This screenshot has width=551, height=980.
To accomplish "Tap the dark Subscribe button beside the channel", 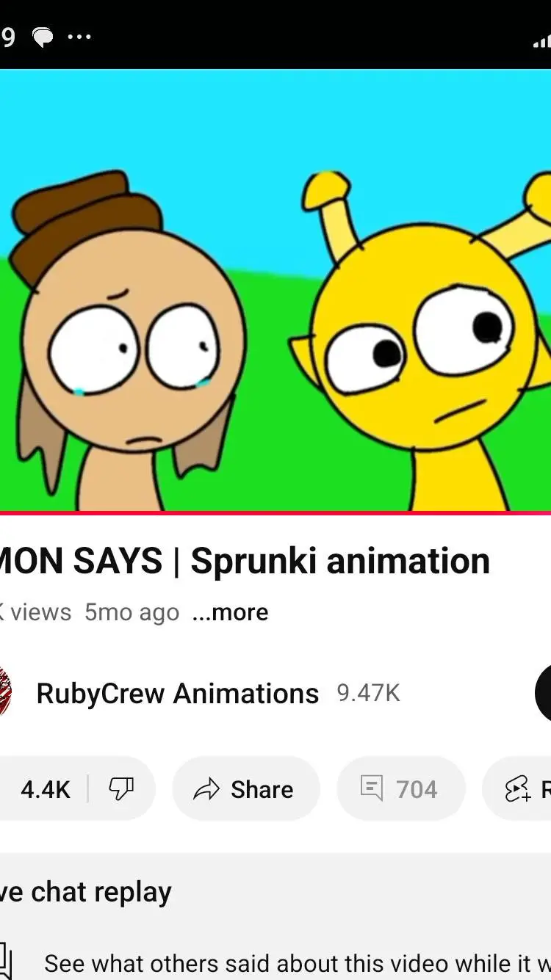I will click(543, 693).
